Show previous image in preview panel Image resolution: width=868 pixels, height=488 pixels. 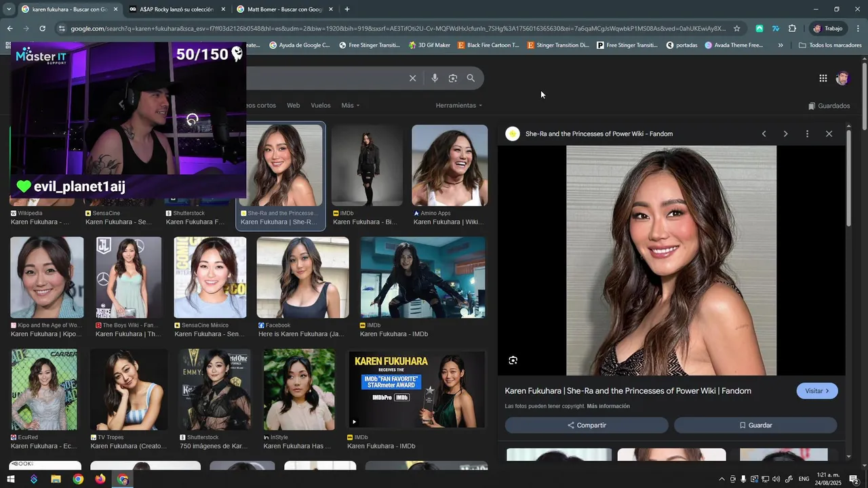(x=764, y=134)
